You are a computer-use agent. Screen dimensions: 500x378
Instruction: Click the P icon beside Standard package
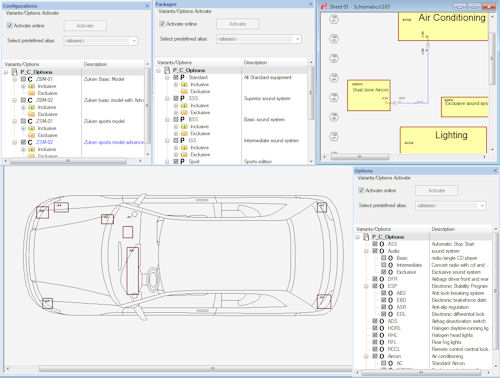tap(182, 77)
